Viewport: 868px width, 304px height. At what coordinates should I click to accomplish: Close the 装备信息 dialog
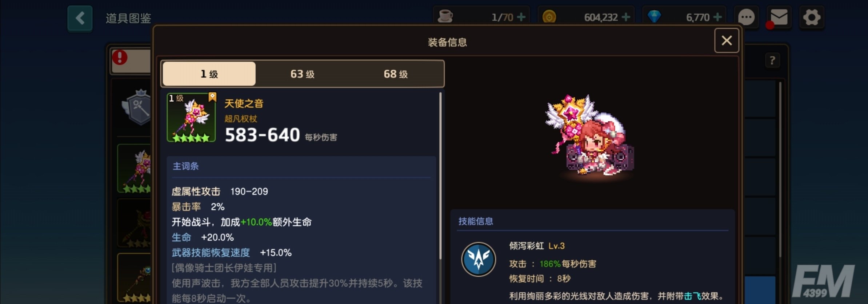tap(727, 40)
